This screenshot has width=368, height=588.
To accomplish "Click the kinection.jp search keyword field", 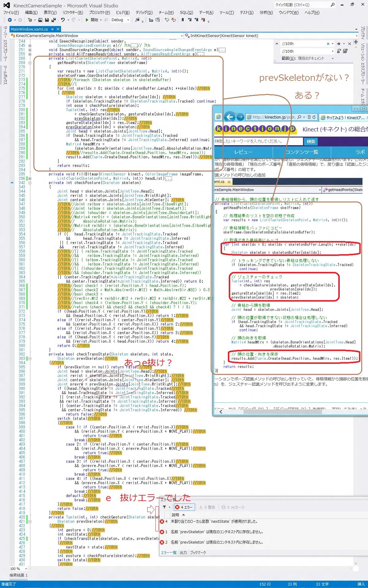I will click(259, 141).
